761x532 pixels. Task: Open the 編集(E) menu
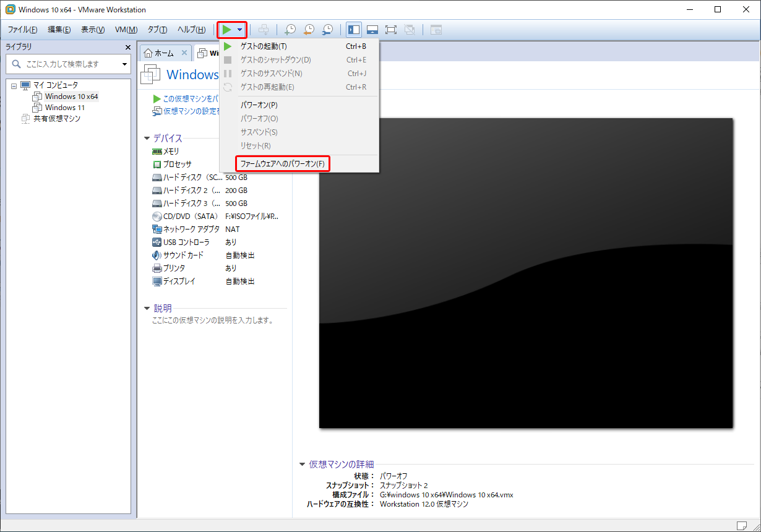[x=59, y=30]
